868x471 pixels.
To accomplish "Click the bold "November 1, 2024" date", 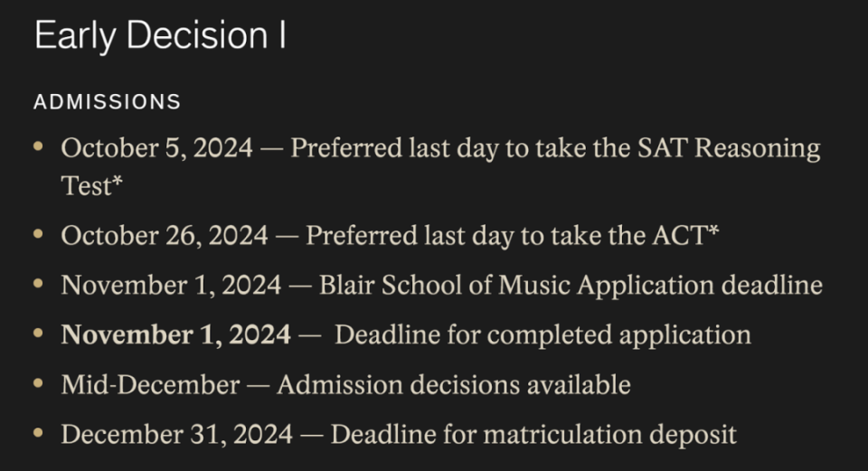I will pos(175,334).
